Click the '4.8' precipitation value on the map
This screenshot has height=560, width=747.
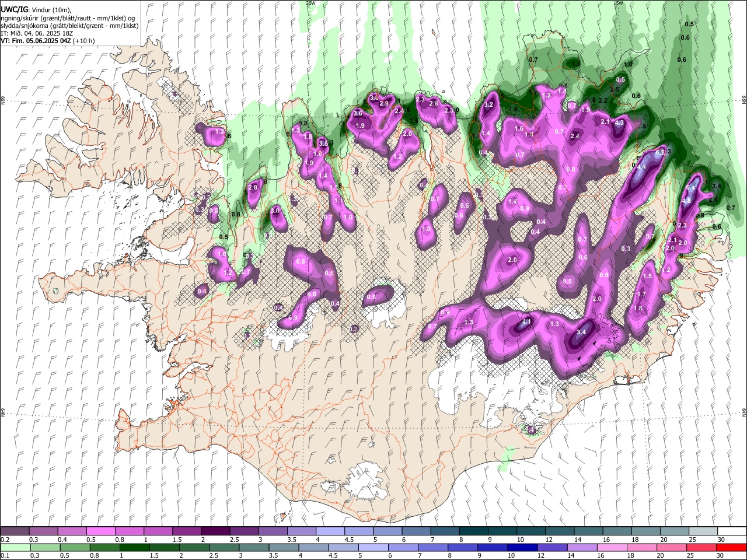686,201
